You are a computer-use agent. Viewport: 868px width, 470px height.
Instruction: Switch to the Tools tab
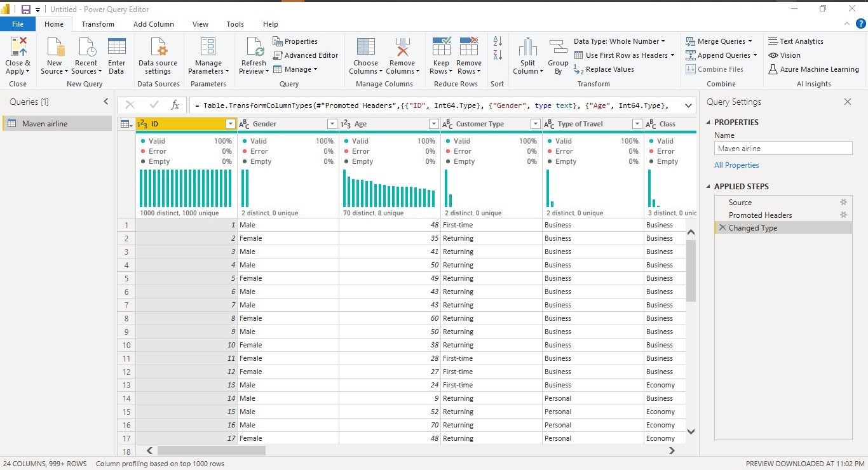(235, 24)
